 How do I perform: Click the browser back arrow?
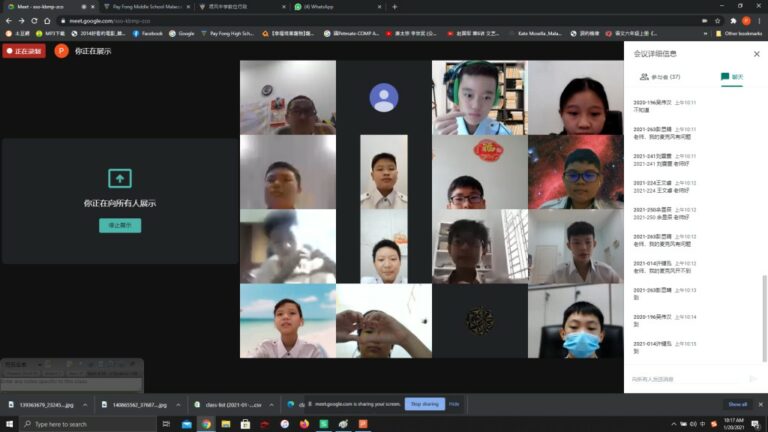pos(8,21)
